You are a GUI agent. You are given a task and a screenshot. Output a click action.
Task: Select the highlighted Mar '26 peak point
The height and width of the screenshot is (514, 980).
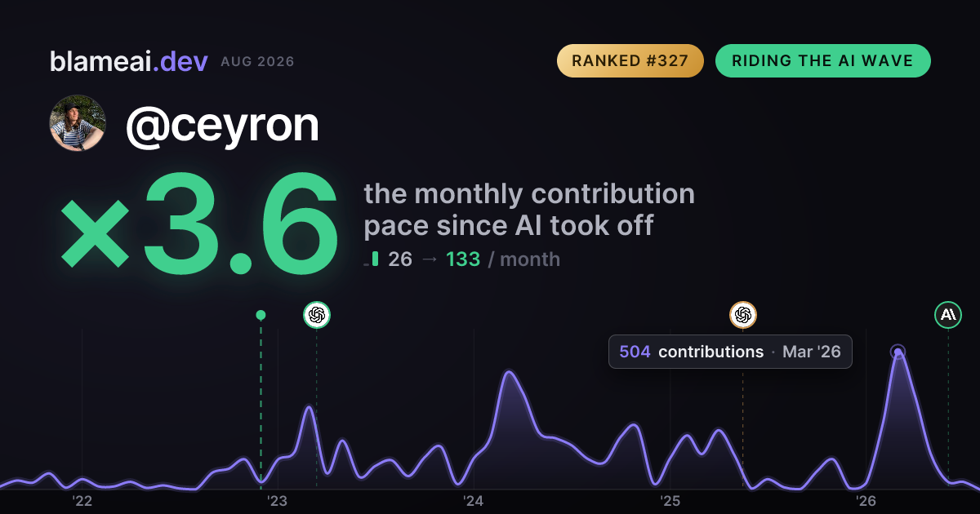point(898,352)
